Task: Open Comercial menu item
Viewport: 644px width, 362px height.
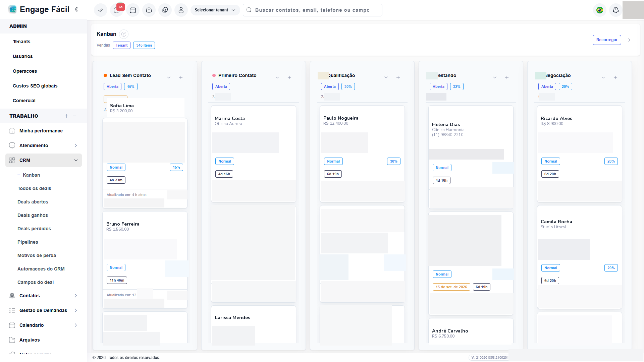Action: pos(24,101)
